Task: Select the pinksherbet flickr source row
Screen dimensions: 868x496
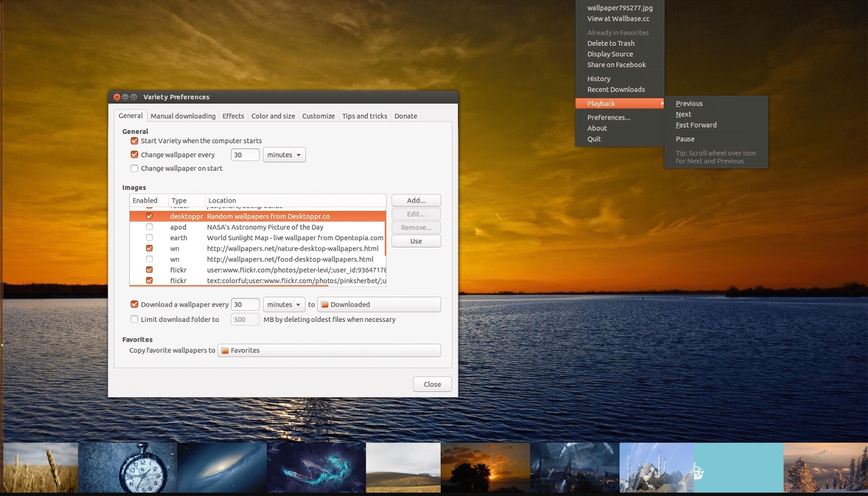Action: click(257, 280)
